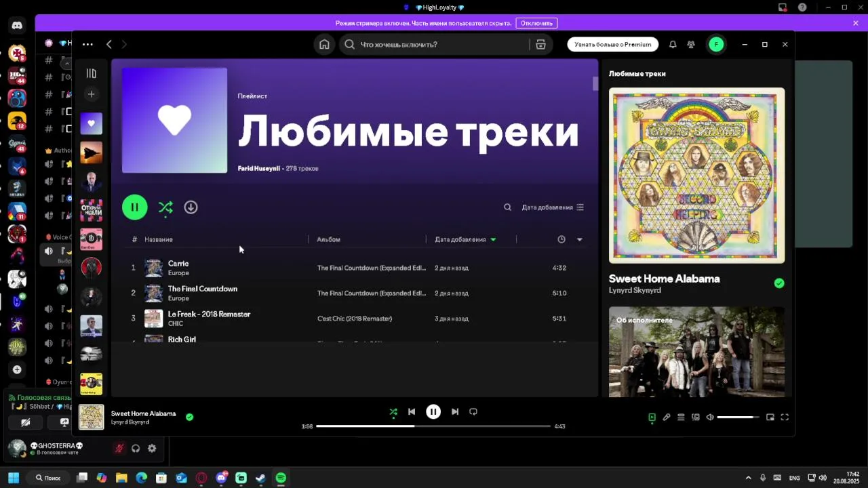Open the miniplayer icon
The image size is (868, 488).
pos(770,418)
